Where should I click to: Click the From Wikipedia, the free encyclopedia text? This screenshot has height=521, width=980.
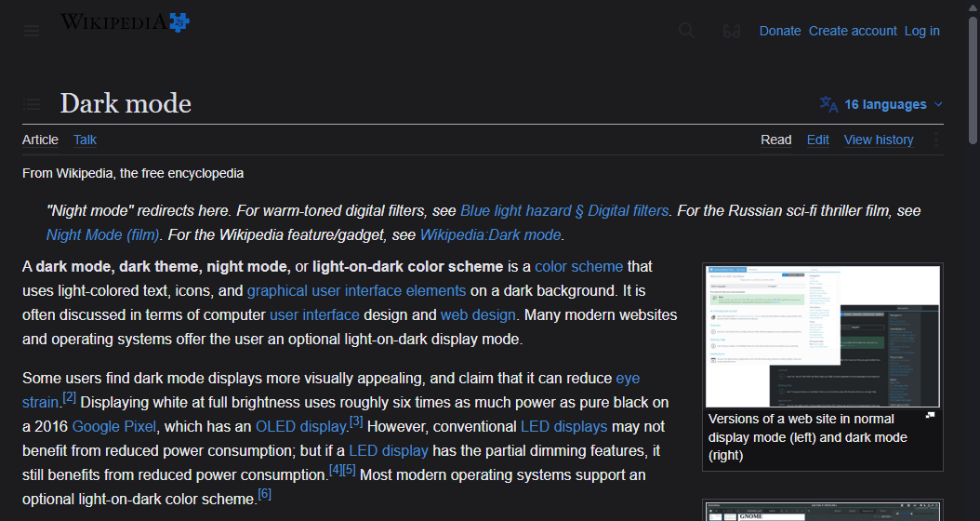133,173
